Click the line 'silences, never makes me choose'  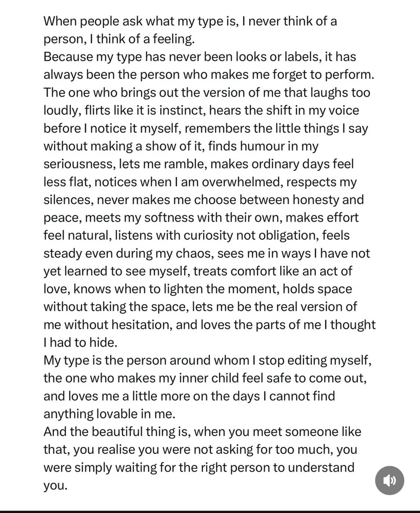[204, 200]
